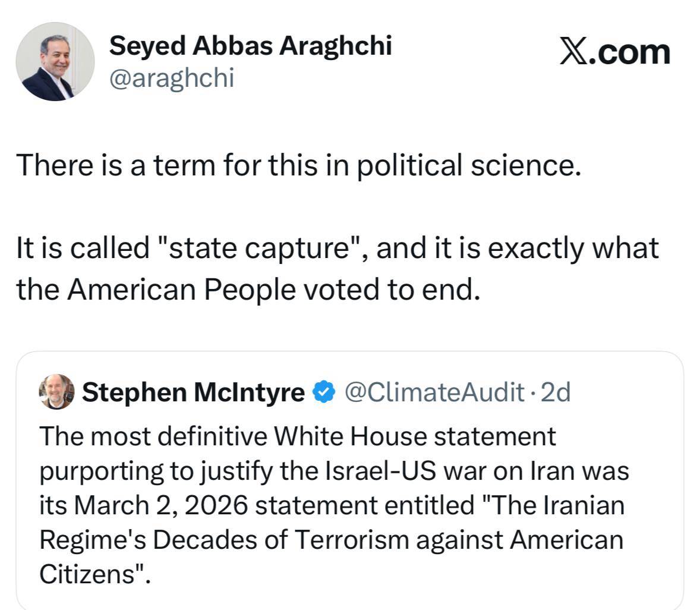Click the word "Citizens" ending quoted tweet
The width and height of the screenshot is (700, 610).
[x=88, y=574]
